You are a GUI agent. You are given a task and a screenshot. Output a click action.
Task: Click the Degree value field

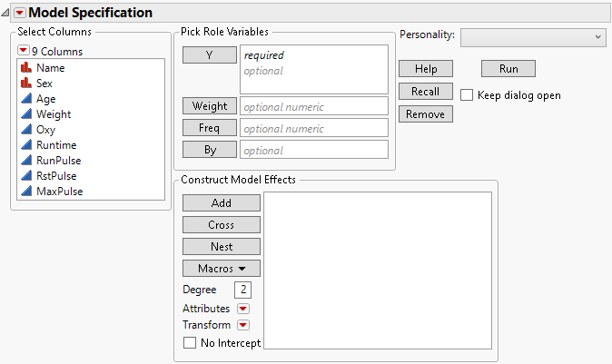tap(242, 290)
